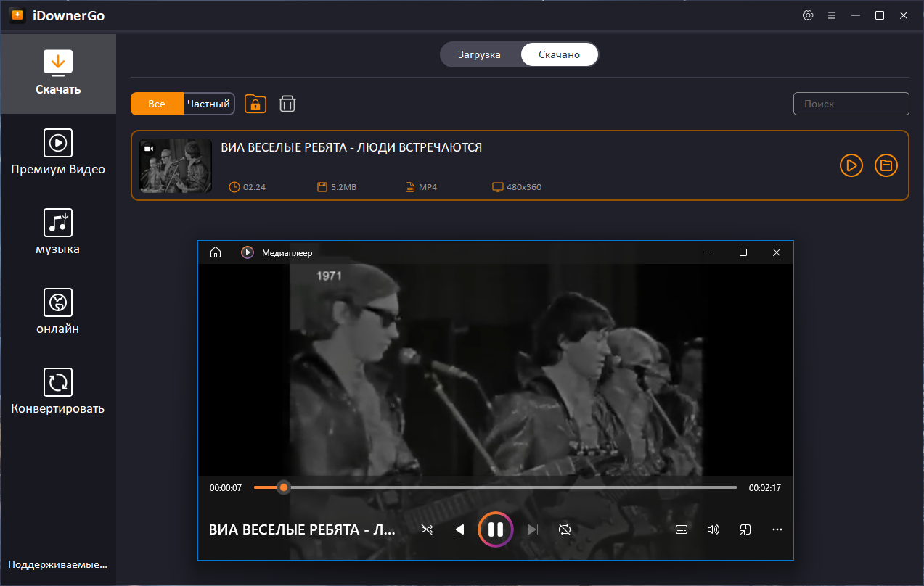The width and height of the screenshot is (924, 586).
Task: Click the orange private lock folder icon
Action: (x=255, y=104)
